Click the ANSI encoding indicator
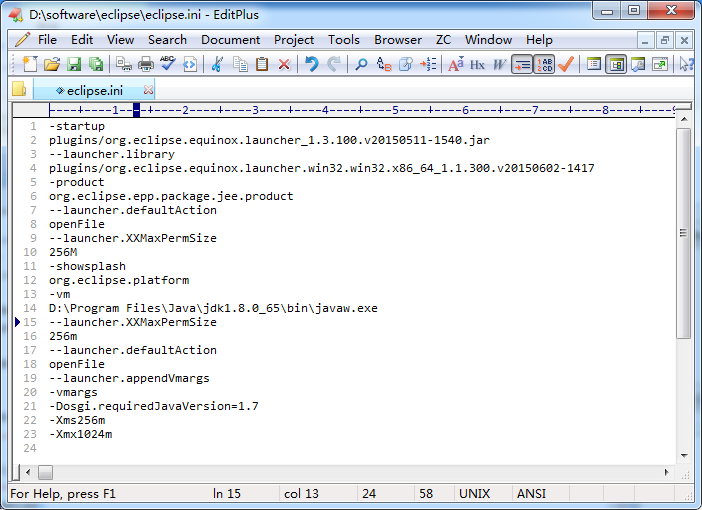This screenshot has height=510, width=702. [x=531, y=494]
